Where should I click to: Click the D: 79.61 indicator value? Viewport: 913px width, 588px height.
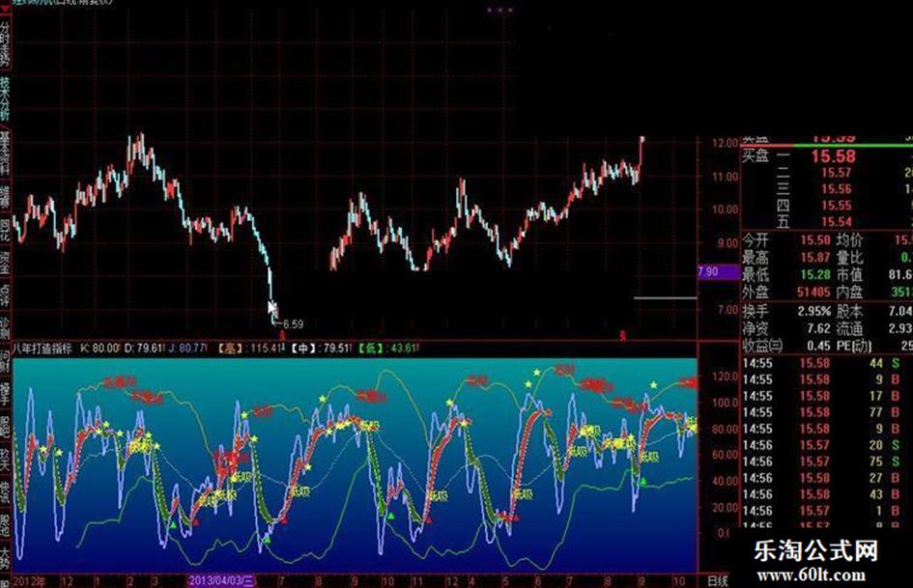(x=143, y=349)
